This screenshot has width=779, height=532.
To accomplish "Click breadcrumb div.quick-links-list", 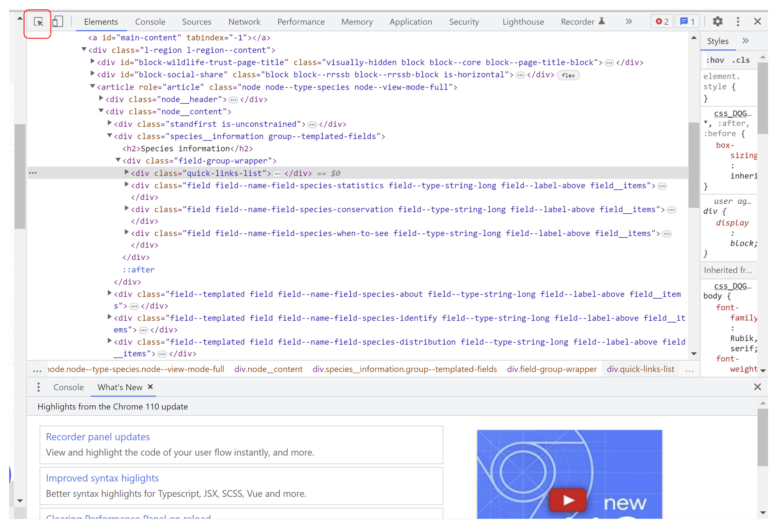I will 640,369.
